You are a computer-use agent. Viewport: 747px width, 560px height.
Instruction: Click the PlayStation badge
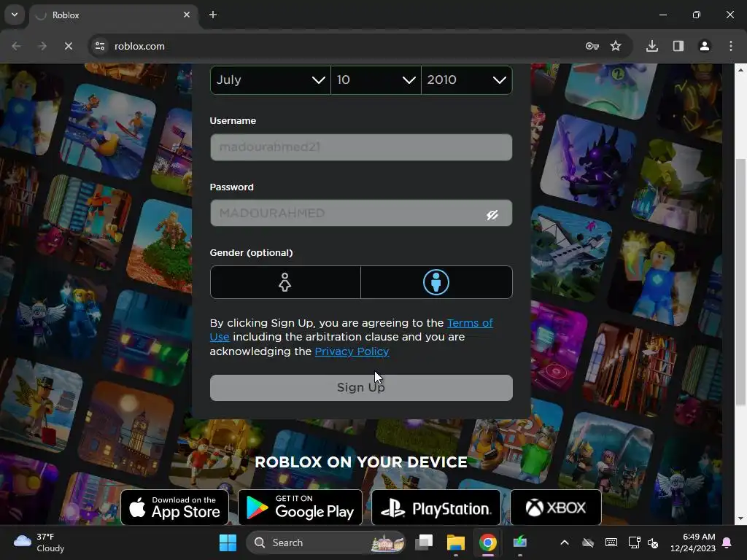click(436, 507)
